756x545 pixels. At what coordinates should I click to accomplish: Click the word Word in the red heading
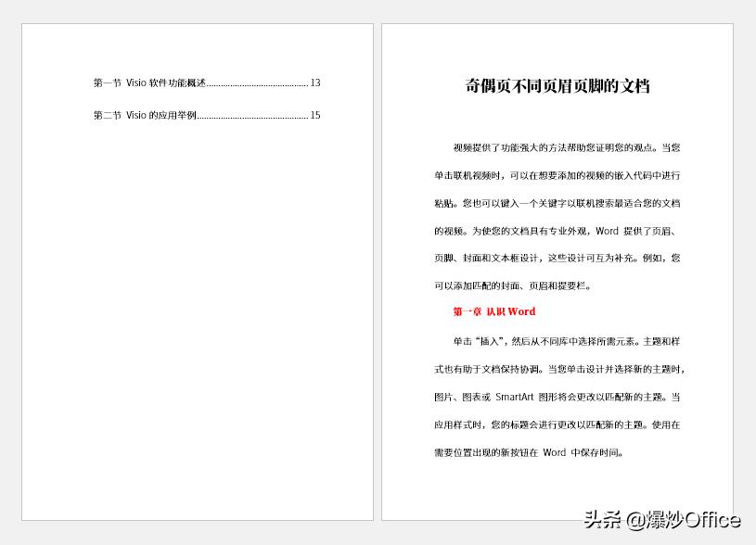coord(525,311)
